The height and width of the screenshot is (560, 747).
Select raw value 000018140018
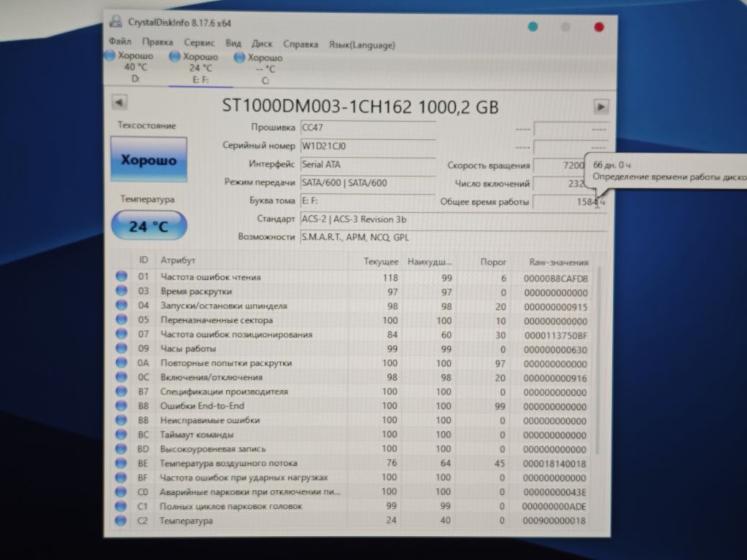point(554,464)
